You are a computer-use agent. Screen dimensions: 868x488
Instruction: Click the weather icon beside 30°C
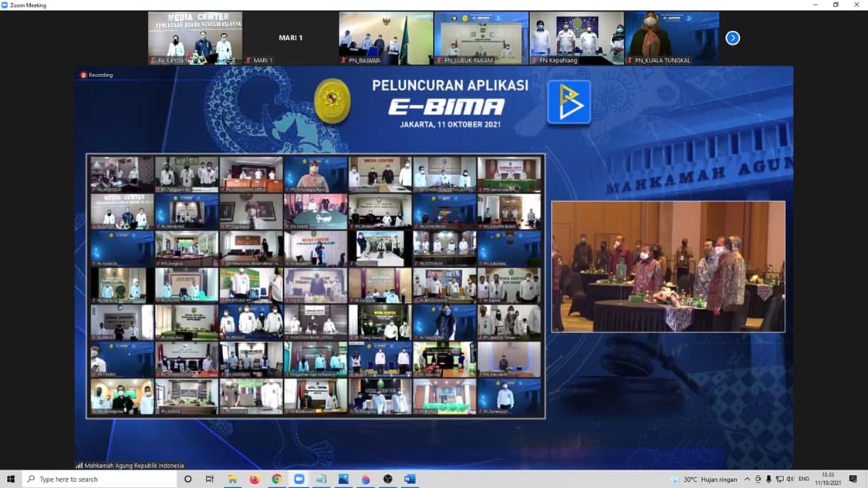[674, 480]
